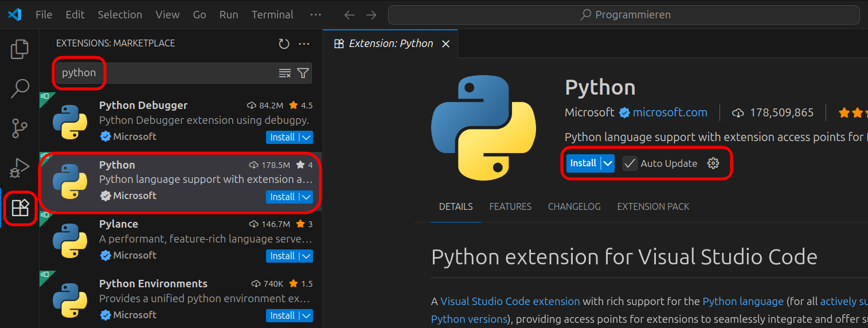The height and width of the screenshot is (328, 868).
Task: Install the Python Environments extension
Action: coord(283,316)
